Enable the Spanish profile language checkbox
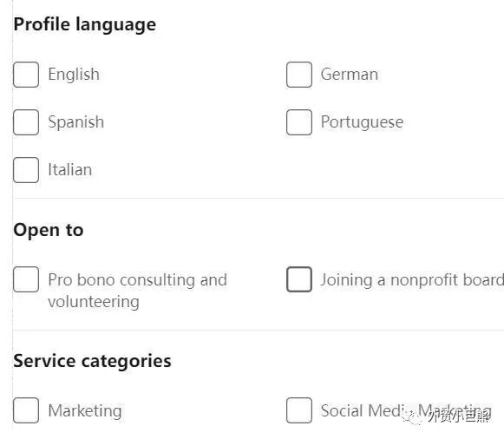504x439 pixels. point(26,122)
